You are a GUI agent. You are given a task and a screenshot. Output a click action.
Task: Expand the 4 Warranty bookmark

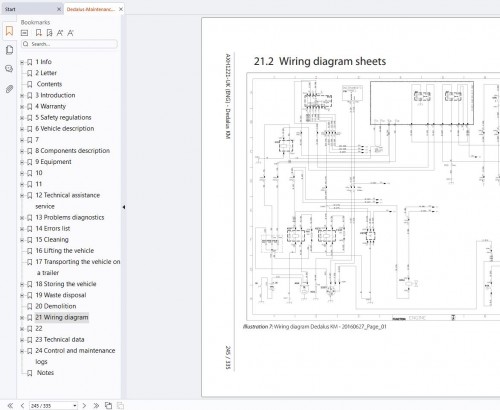pyautogui.click(x=22, y=107)
